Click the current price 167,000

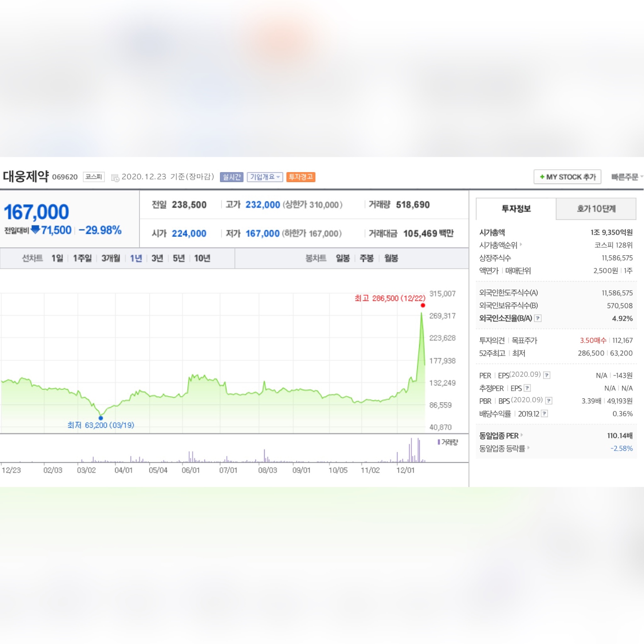click(36, 212)
